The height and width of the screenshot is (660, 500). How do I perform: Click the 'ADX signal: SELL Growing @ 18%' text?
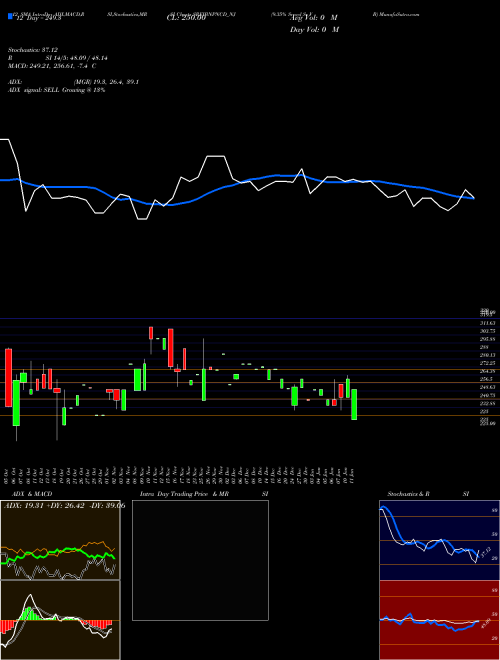(x=56, y=90)
